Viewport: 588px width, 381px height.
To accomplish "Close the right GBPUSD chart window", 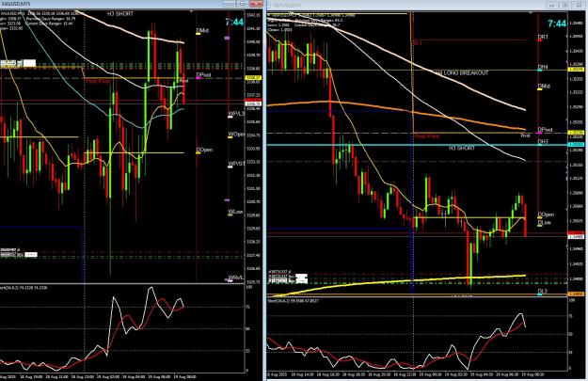I will pos(580,5).
